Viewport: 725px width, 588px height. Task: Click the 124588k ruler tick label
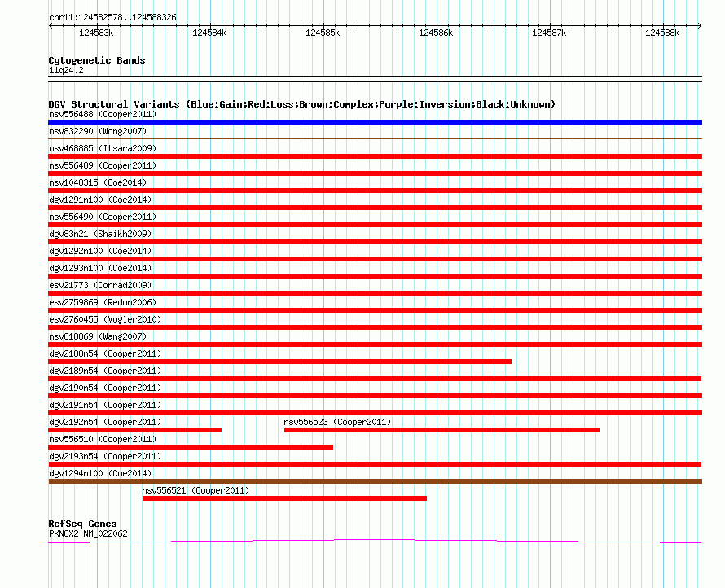[x=662, y=33]
